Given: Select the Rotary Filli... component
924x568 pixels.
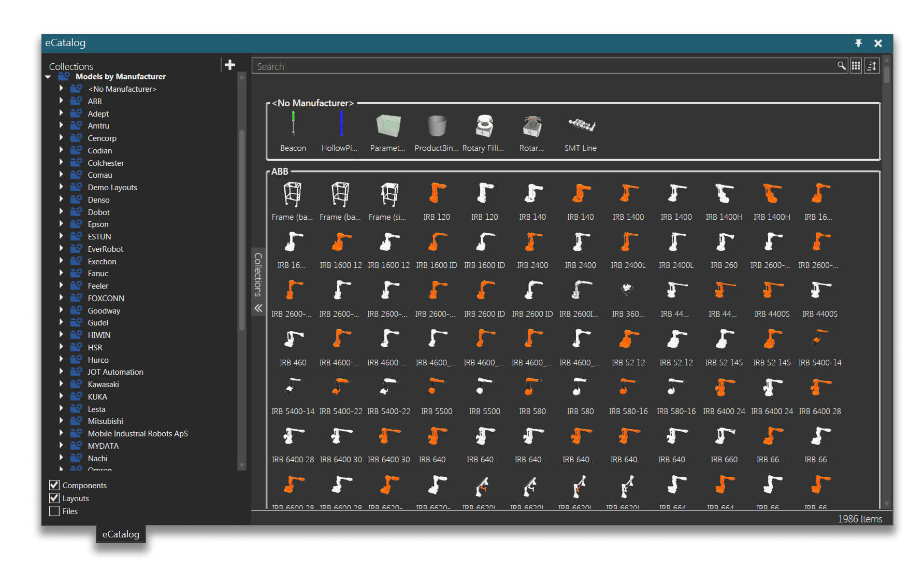Looking at the screenshot, I should [483, 133].
